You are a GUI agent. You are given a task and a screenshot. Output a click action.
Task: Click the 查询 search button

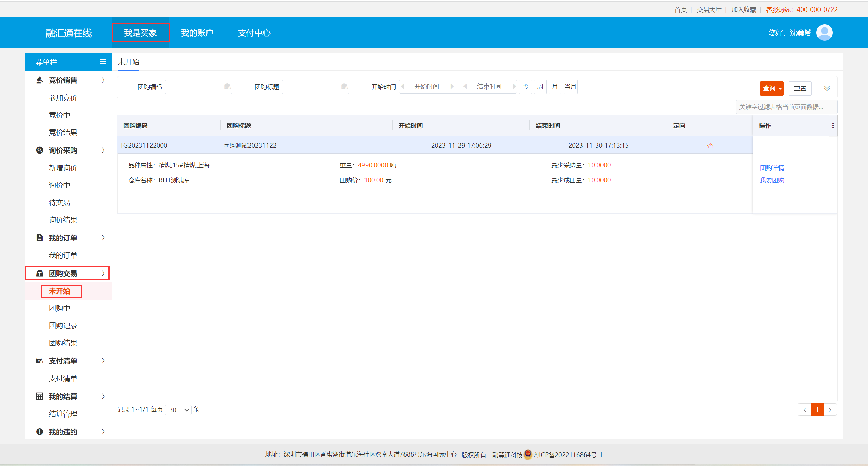pyautogui.click(x=769, y=88)
